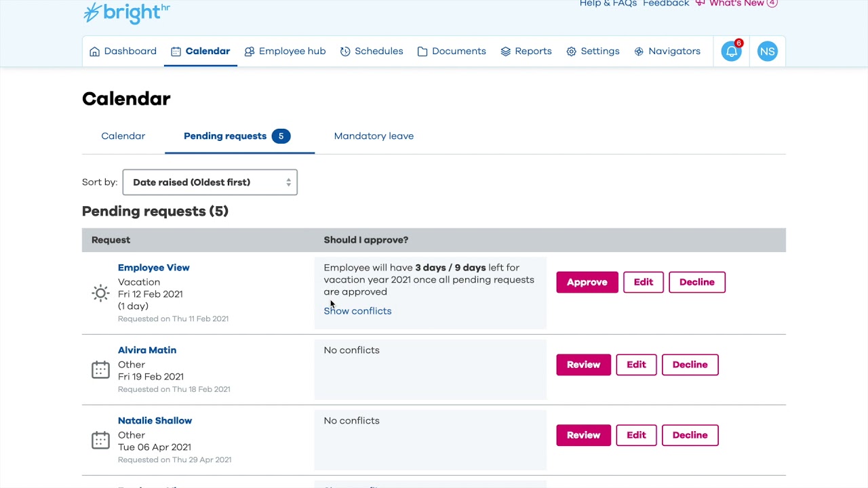Navigate to Reports

tap(526, 52)
